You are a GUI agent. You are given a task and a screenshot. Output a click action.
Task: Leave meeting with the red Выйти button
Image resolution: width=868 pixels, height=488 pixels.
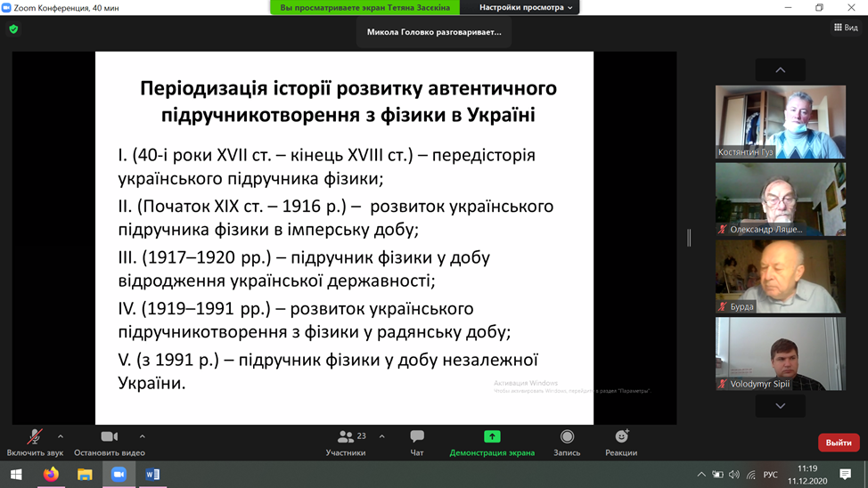838,443
